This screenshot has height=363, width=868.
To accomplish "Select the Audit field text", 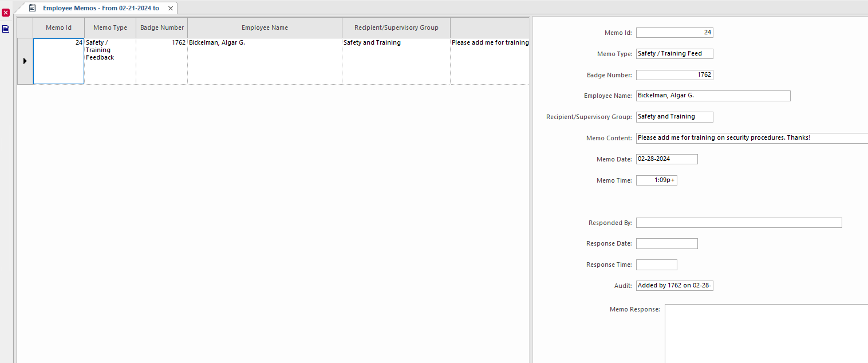I will (x=674, y=285).
